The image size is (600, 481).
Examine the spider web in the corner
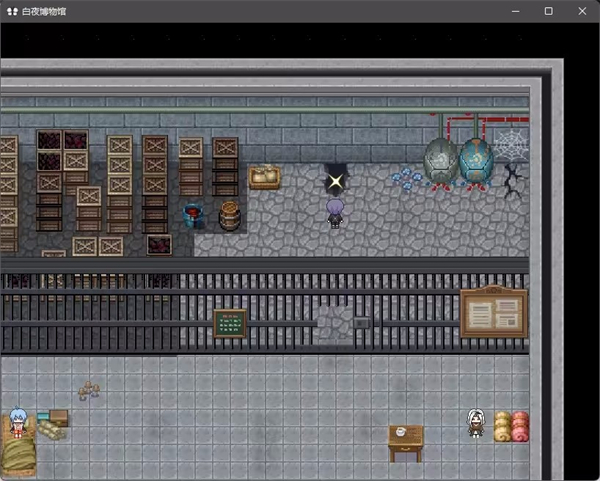[x=511, y=145]
